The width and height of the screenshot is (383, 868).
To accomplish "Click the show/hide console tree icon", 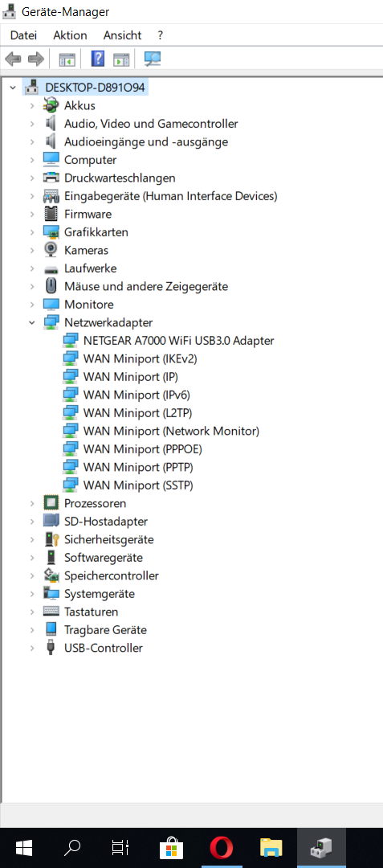I will [67, 59].
